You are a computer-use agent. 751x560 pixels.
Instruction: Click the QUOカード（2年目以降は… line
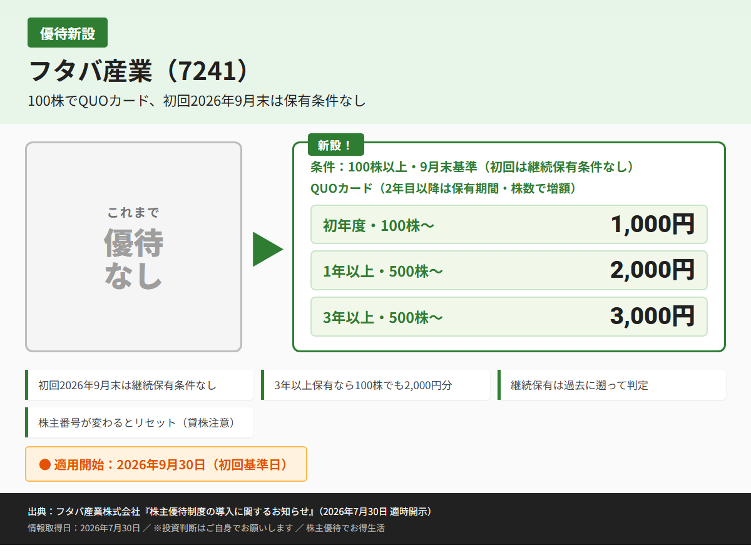(443, 188)
